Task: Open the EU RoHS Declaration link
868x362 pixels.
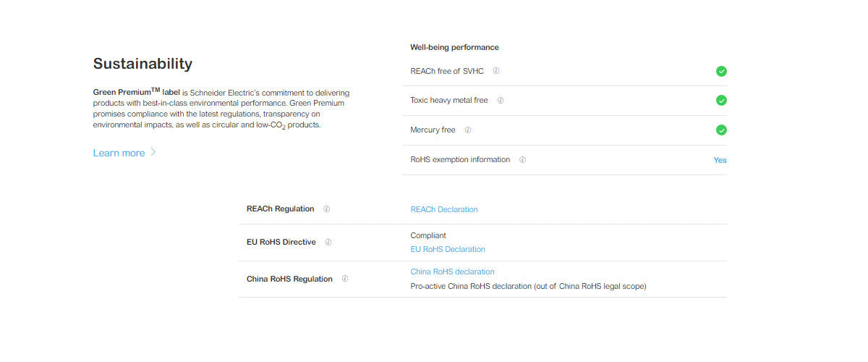Action: pos(448,249)
